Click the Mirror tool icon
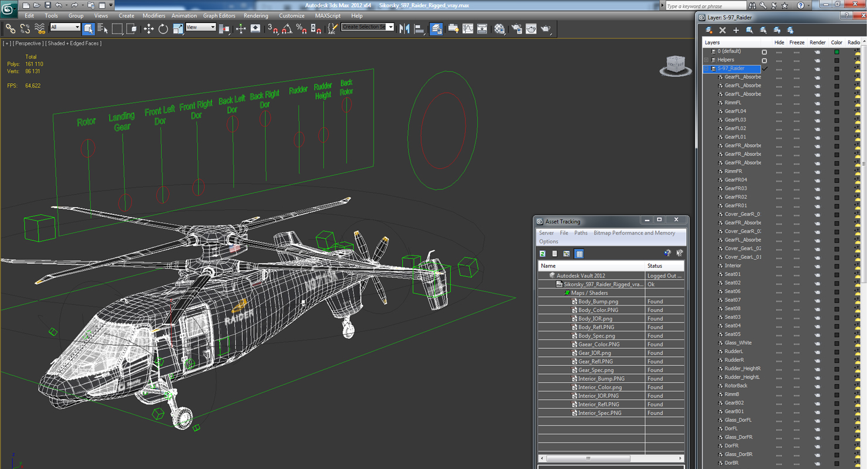Viewport: 868px width, 469px height. pyautogui.click(x=405, y=28)
